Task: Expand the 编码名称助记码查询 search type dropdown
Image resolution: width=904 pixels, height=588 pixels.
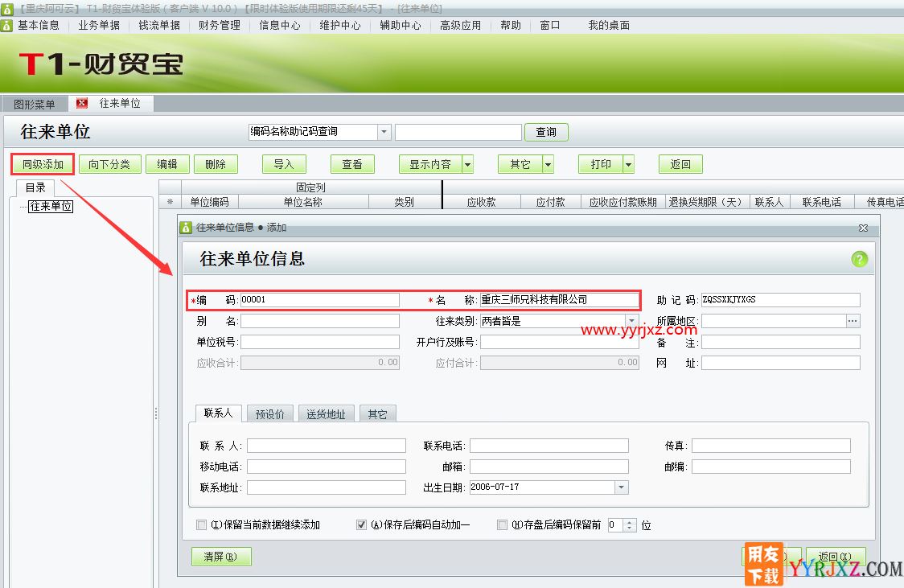Action: click(x=384, y=132)
